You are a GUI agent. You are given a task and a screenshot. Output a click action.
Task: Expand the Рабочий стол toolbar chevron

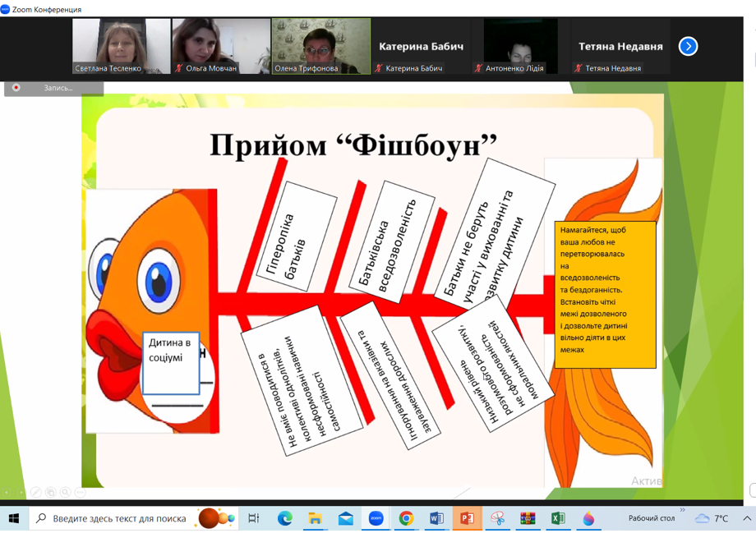click(682, 510)
